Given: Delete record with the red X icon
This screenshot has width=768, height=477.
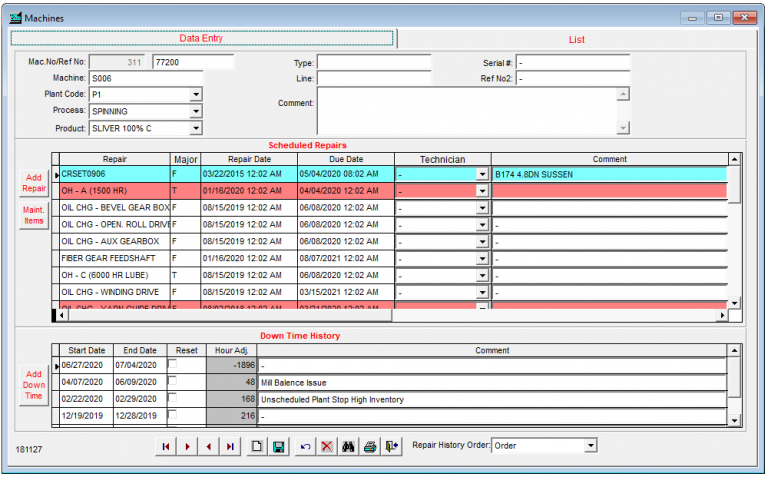Looking at the screenshot, I should 327,446.
